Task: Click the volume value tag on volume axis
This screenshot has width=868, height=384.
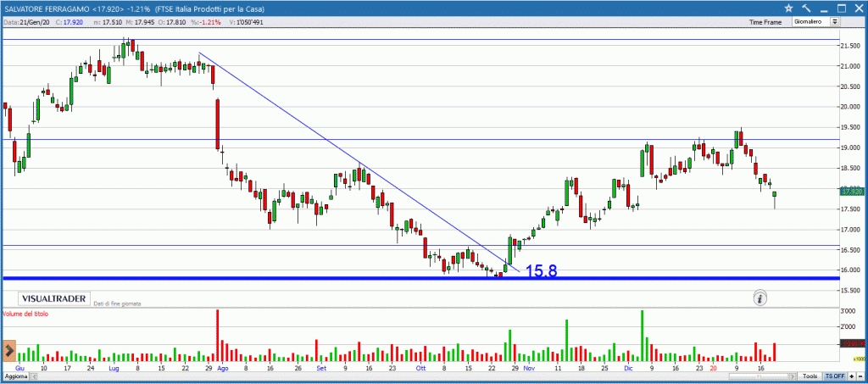Action: 853,343
